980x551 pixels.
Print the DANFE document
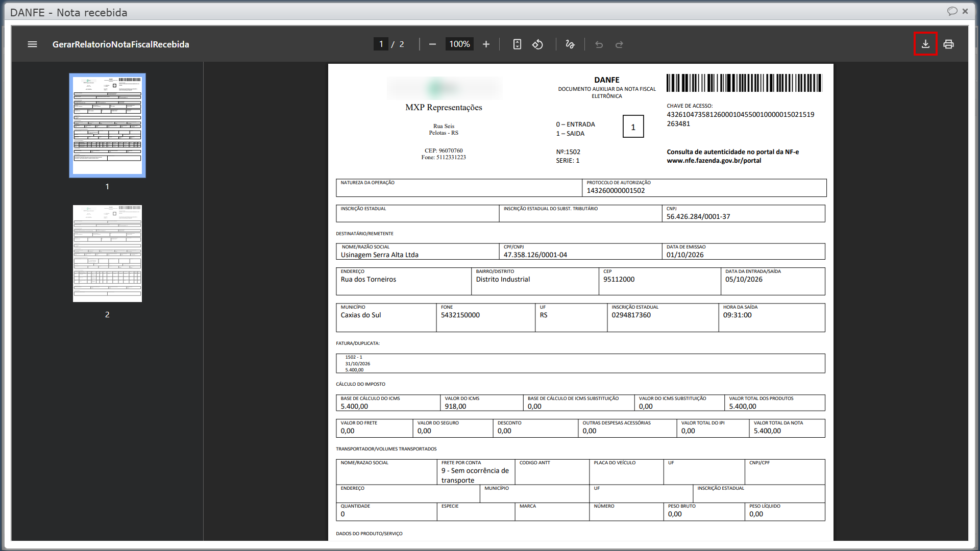(x=948, y=44)
